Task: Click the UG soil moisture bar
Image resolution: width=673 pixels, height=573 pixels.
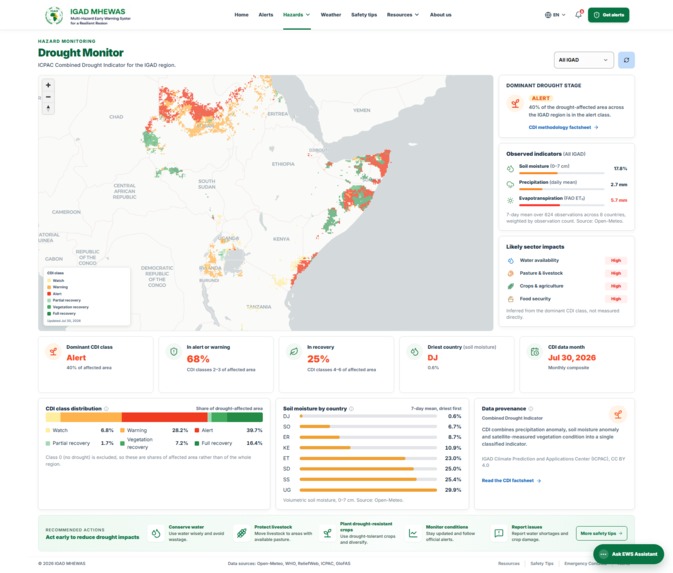Action: [x=368, y=490]
